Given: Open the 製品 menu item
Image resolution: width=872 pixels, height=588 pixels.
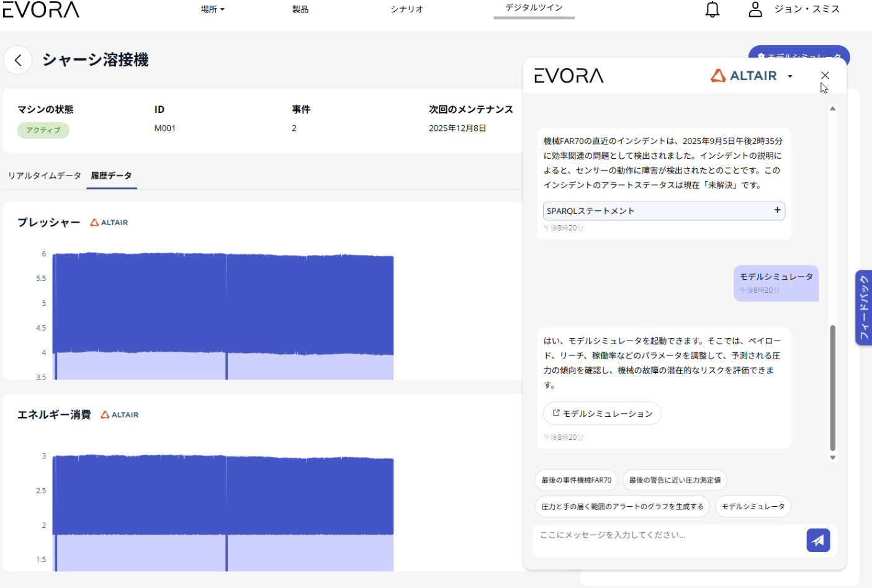Looking at the screenshot, I should [x=300, y=9].
